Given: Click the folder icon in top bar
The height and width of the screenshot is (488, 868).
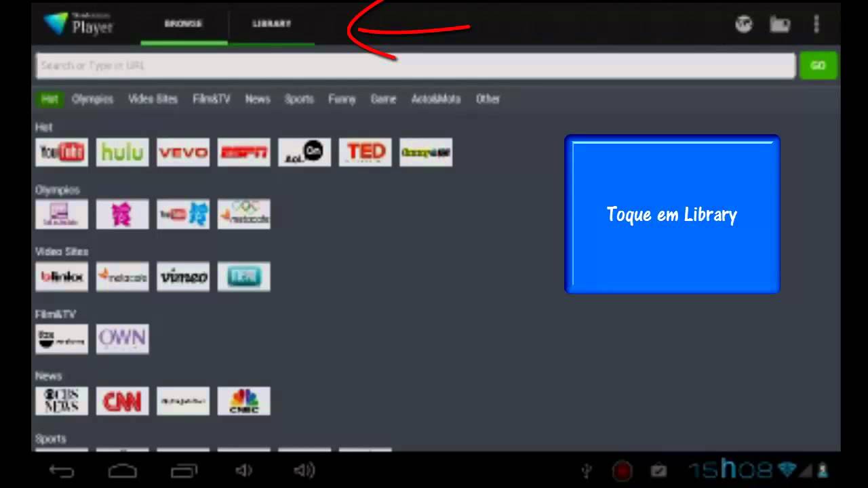Looking at the screenshot, I should pyautogui.click(x=780, y=24).
